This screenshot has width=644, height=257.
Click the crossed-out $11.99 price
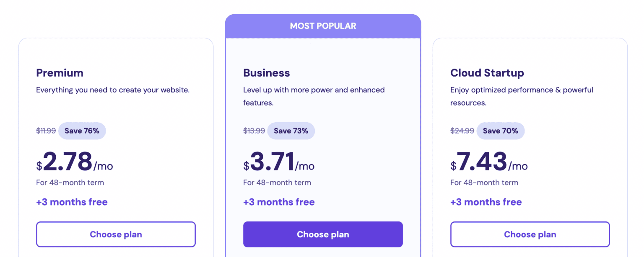(x=46, y=131)
